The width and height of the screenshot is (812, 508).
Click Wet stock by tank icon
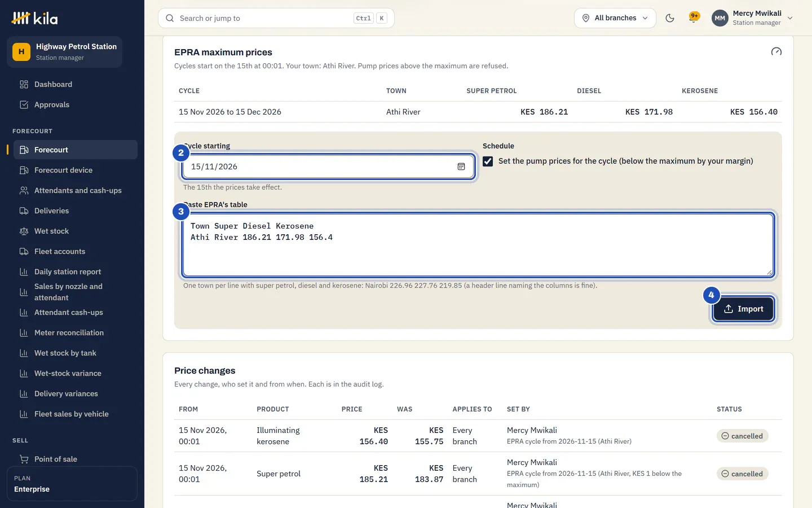coord(24,353)
